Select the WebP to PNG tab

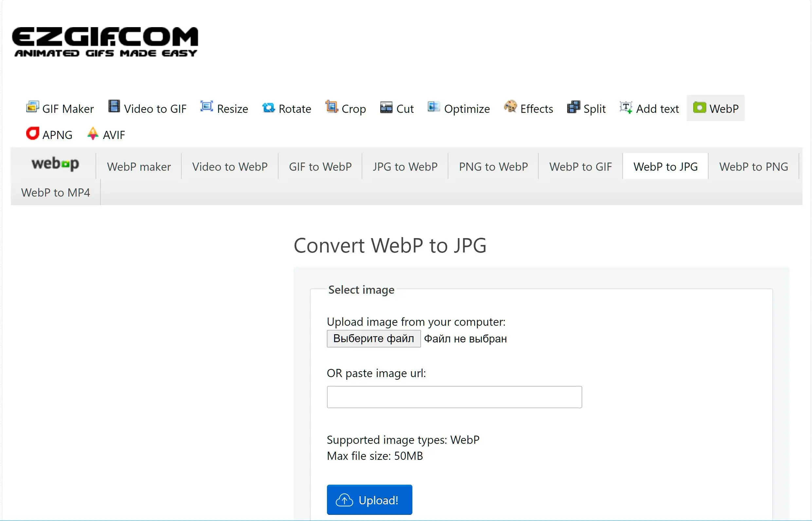(754, 165)
